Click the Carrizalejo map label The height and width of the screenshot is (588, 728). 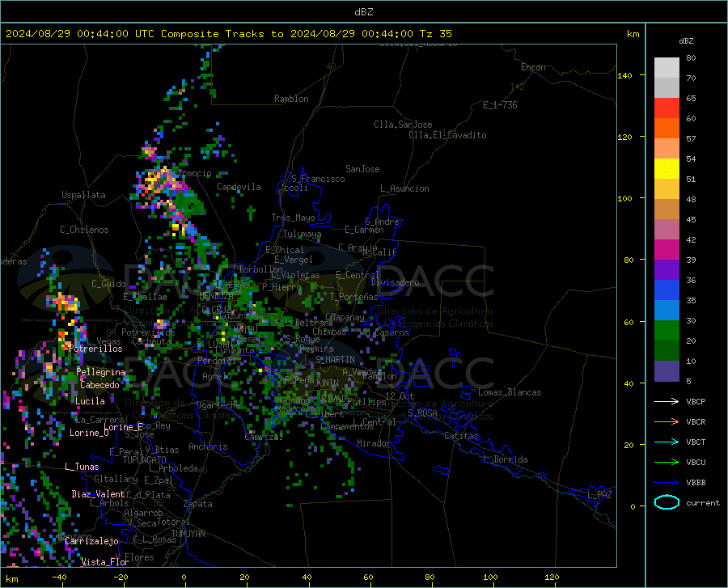coord(91,541)
